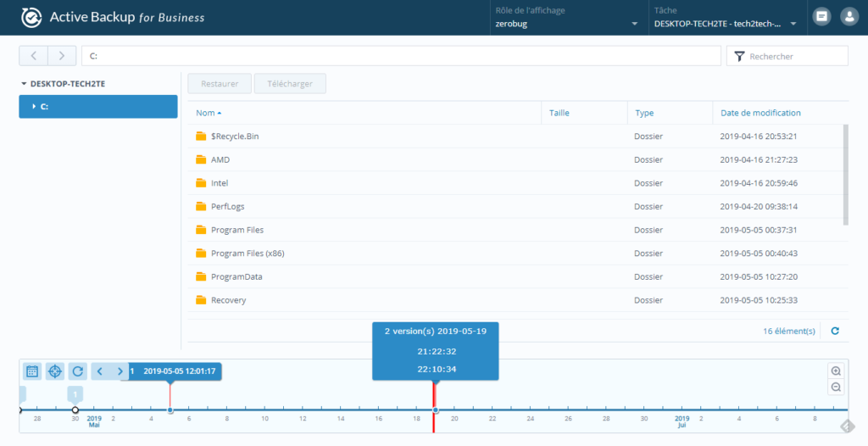
Task: Go forward with the right arrow button
Action: coord(62,56)
